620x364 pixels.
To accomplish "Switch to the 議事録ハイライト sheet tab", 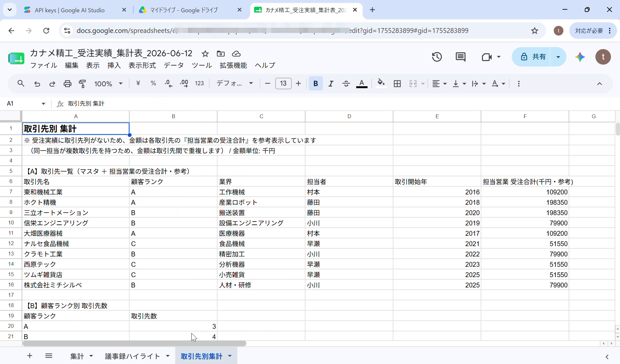I will coord(133,356).
